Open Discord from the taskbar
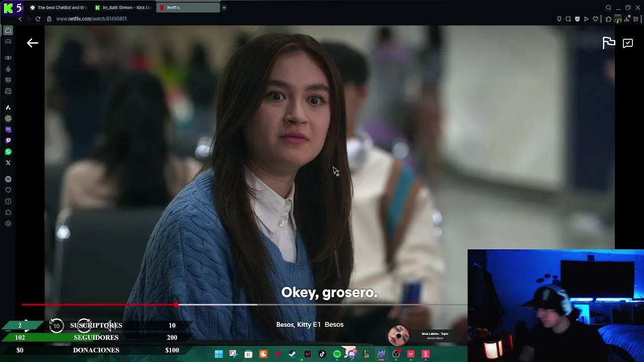This screenshot has height=362, width=644. coord(351,354)
